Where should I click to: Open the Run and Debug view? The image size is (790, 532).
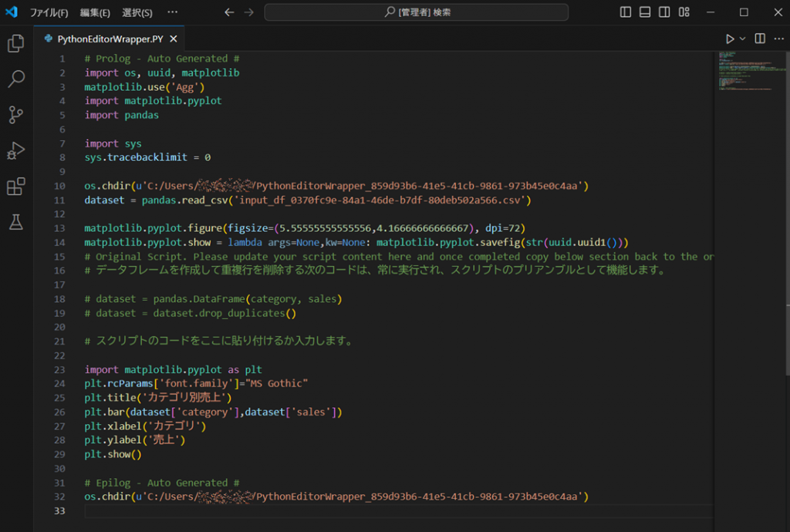[x=15, y=149]
